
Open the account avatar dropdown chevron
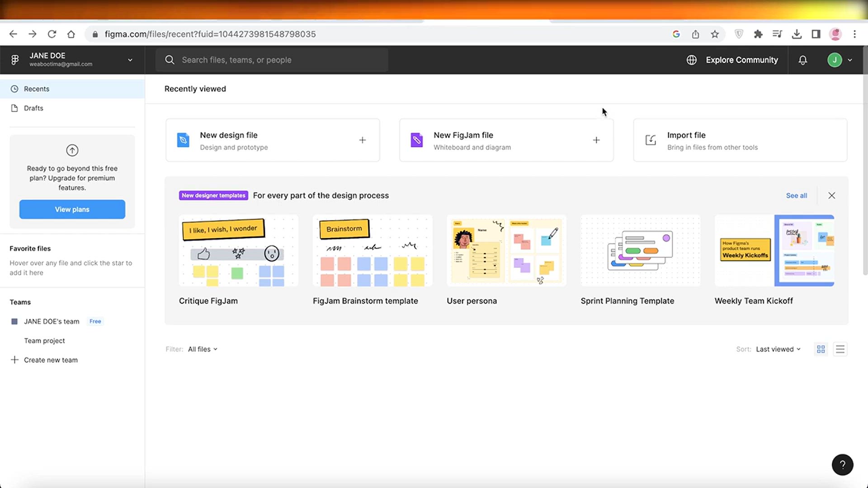click(850, 60)
